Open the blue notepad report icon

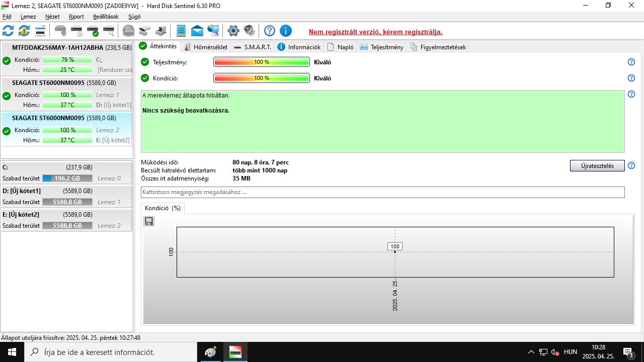point(181,31)
